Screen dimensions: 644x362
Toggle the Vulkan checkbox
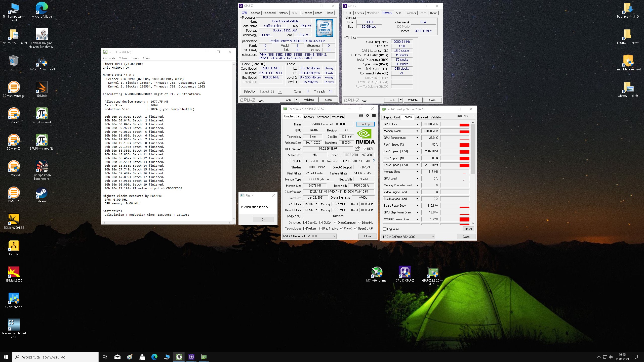coord(305,228)
